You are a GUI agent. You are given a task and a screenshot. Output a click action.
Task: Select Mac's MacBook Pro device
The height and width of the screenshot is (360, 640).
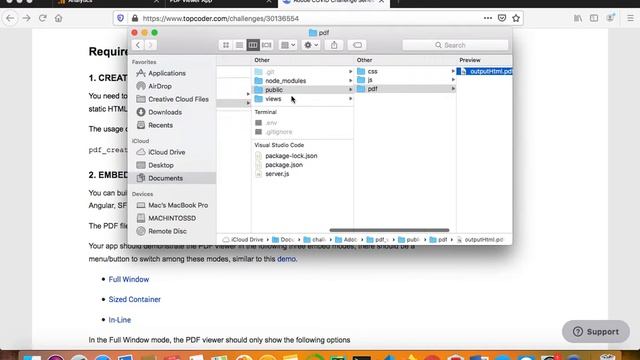tap(171, 205)
